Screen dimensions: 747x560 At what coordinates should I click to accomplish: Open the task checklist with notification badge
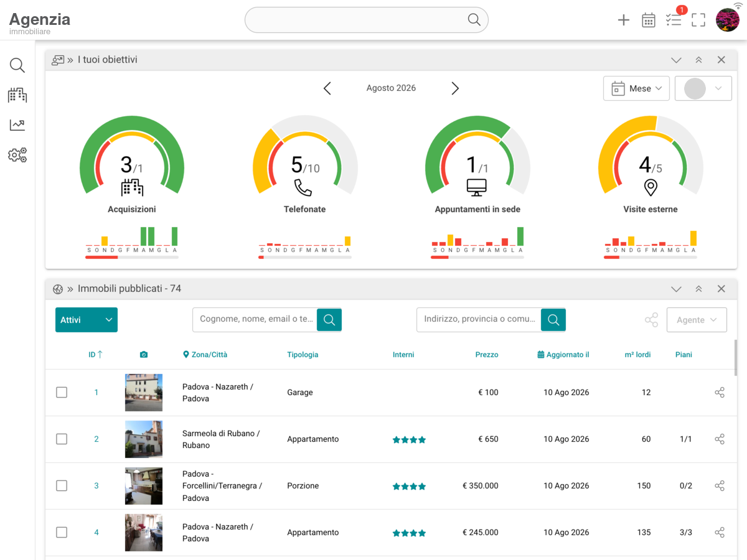pyautogui.click(x=674, y=20)
